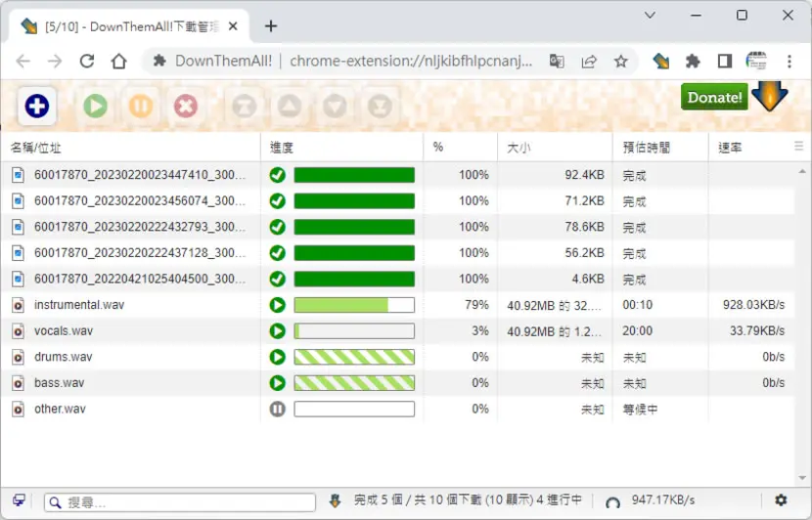The width and height of the screenshot is (812, 520).
Task: Select the DownThemAll manager tab
Action: click(129, 26)
